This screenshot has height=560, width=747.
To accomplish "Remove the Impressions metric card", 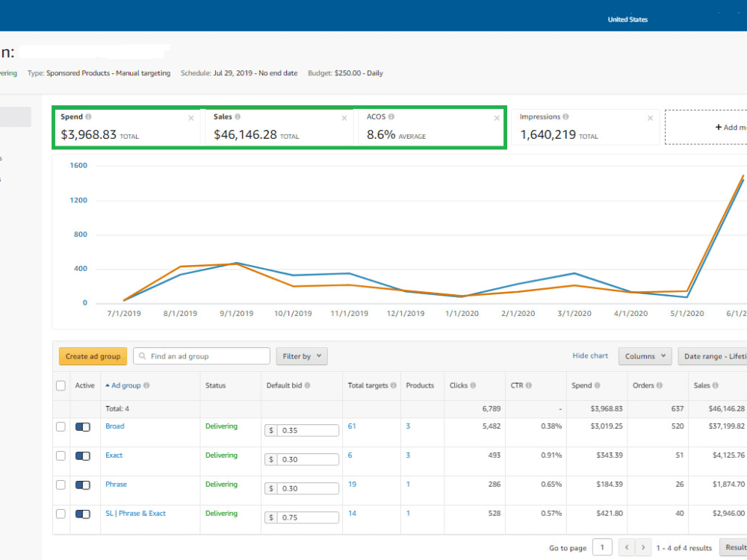I will (650, 118).
